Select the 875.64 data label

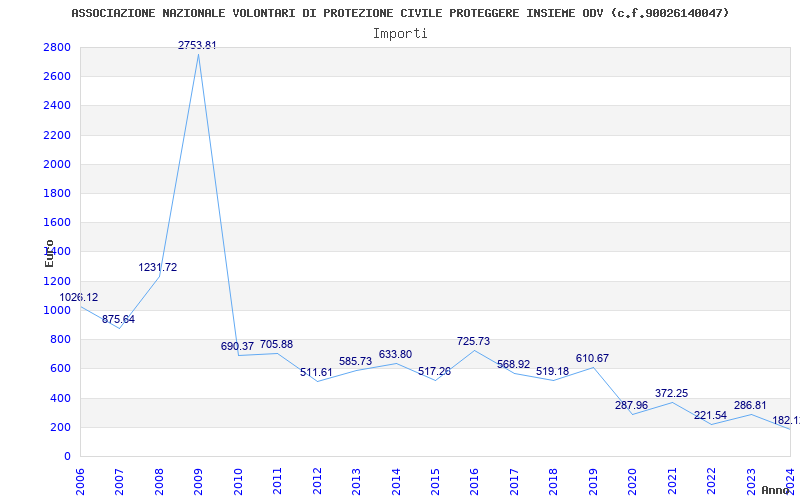(118, 319)
